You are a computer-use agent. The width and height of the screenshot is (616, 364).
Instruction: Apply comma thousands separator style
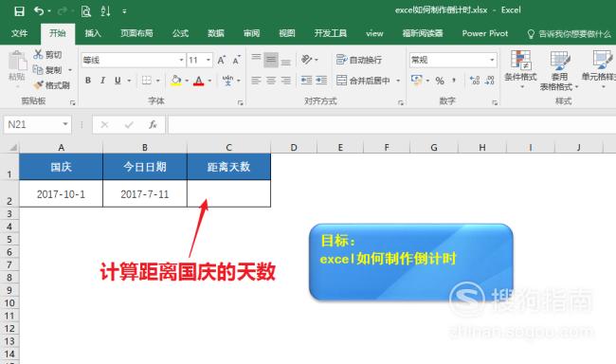pyautogui.click(x=454, y=81)
